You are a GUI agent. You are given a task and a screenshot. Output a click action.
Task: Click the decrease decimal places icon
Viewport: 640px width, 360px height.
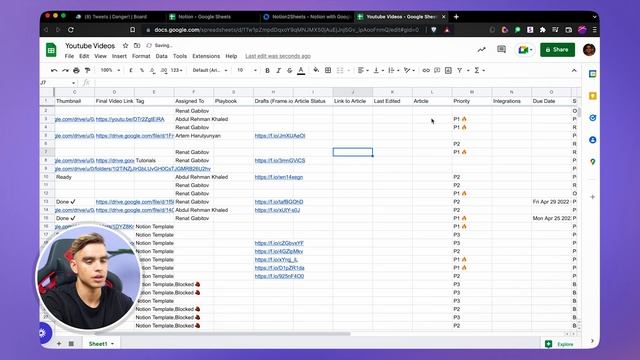(153, 71)
